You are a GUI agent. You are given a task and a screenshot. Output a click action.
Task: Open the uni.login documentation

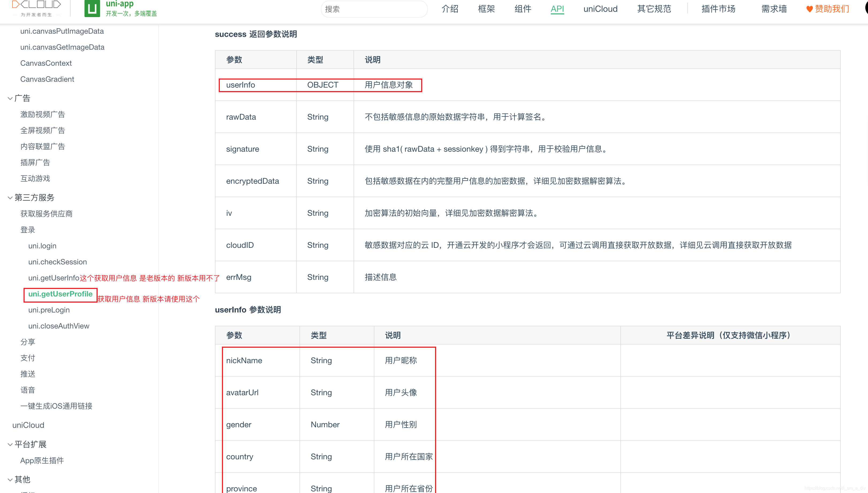[42, 246]
